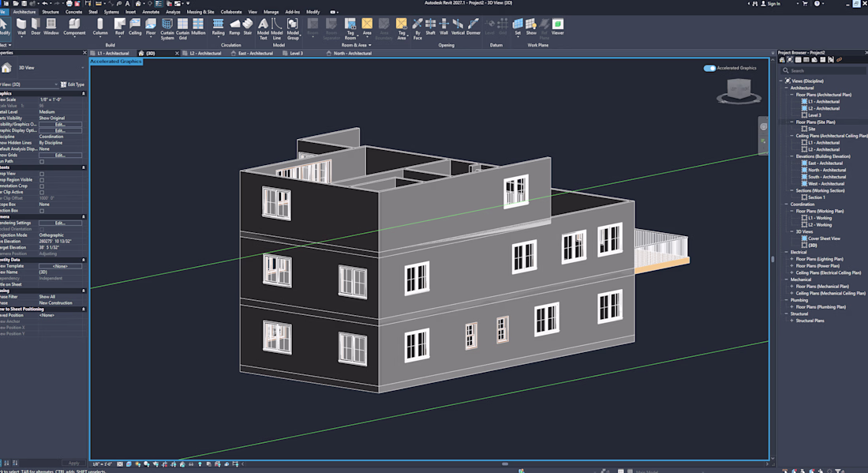Click the Model Text tool
The image size is (868, 473).
263,29
